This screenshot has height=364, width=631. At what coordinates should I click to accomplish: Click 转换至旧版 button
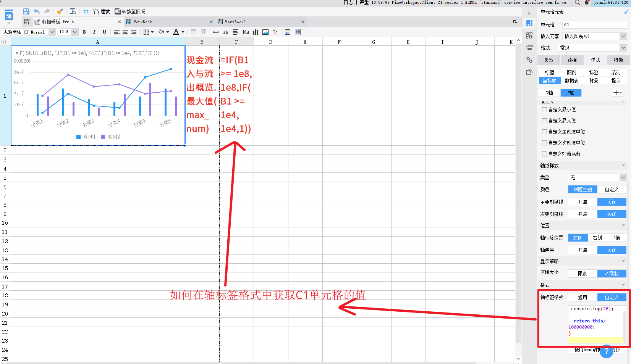pos(130,11)
